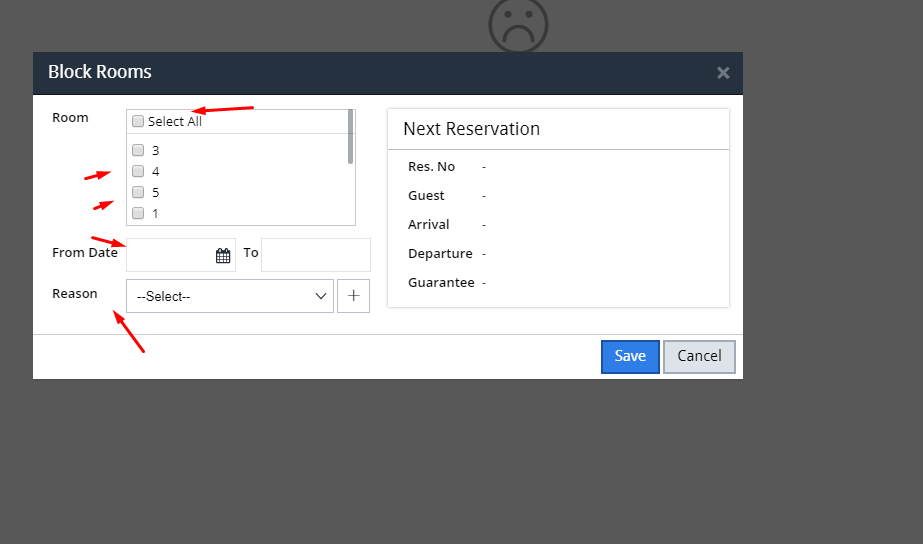The image size is (923, 544).
Task: Check room 1 checkbox
Action: coord(138,213)
